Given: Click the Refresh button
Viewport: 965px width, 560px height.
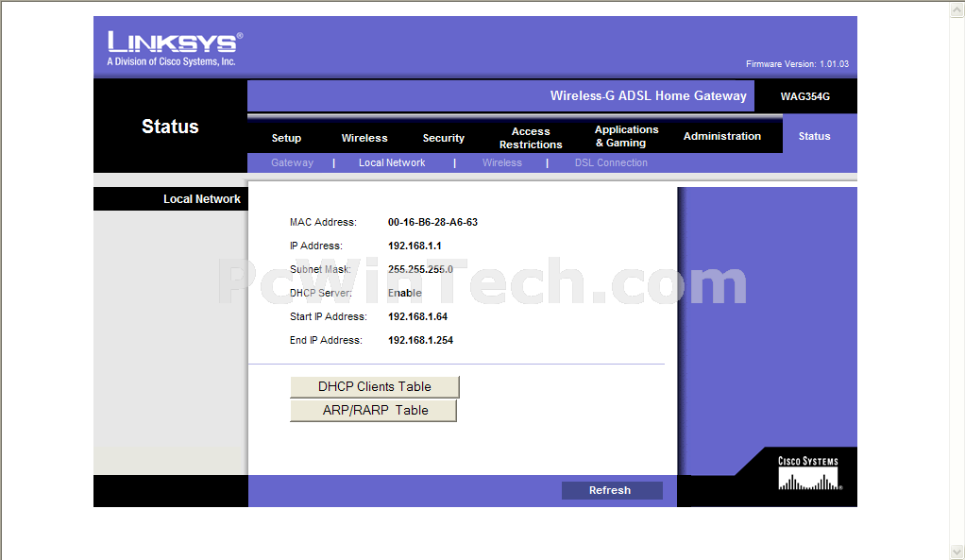Looking at the screenshot, I should (612, 490).
